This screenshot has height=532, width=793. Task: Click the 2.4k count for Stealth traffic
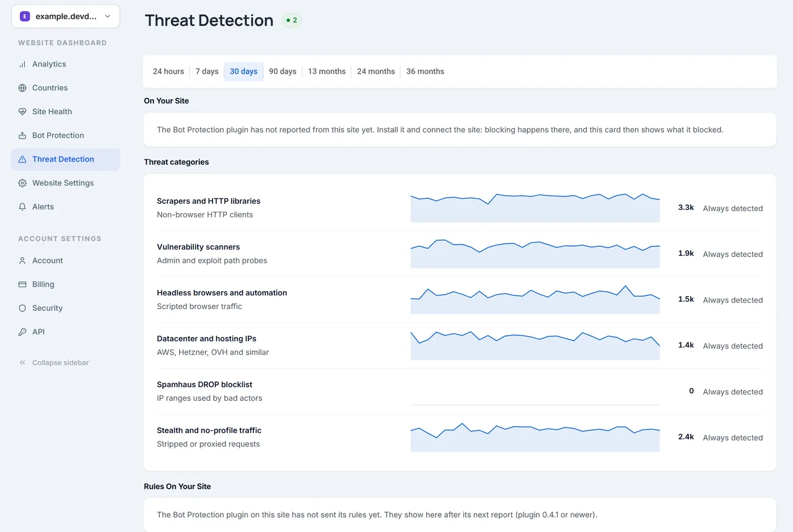686,437
